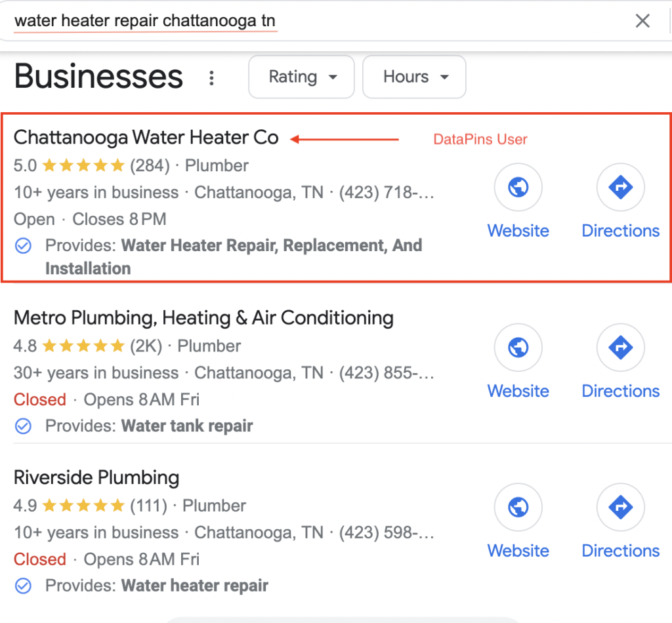672x623 pixels.
Task: Click the checkmark icon beside 'Water Heater Repair, Replacement'
Action: (23, 246)
